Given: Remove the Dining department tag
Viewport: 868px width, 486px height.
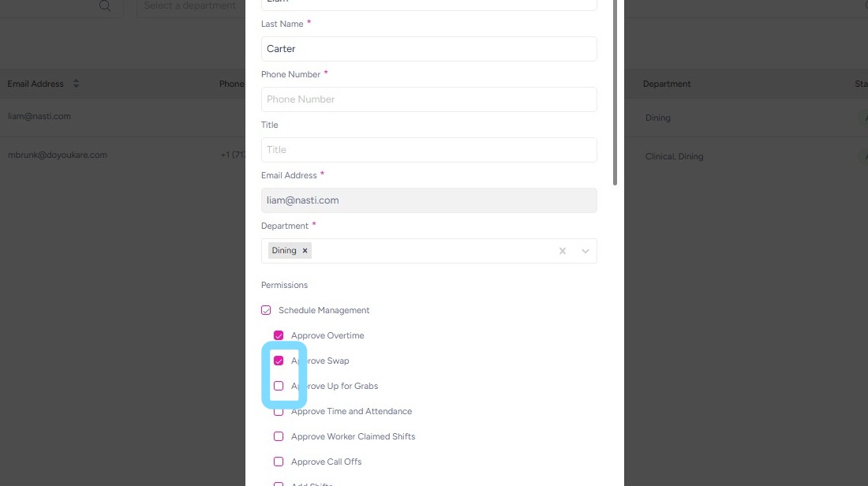Looking at the screenshot, I should tap(305, 251).
